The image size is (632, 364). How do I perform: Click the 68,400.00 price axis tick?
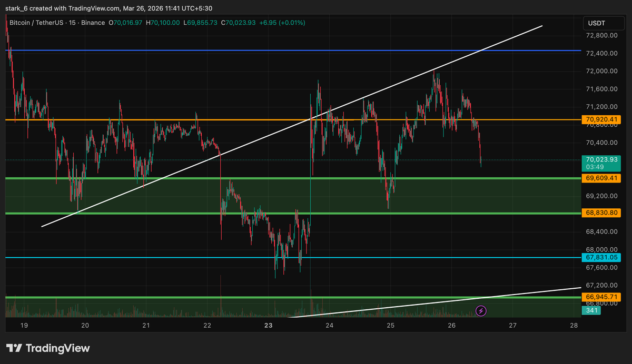click(602, 231)
